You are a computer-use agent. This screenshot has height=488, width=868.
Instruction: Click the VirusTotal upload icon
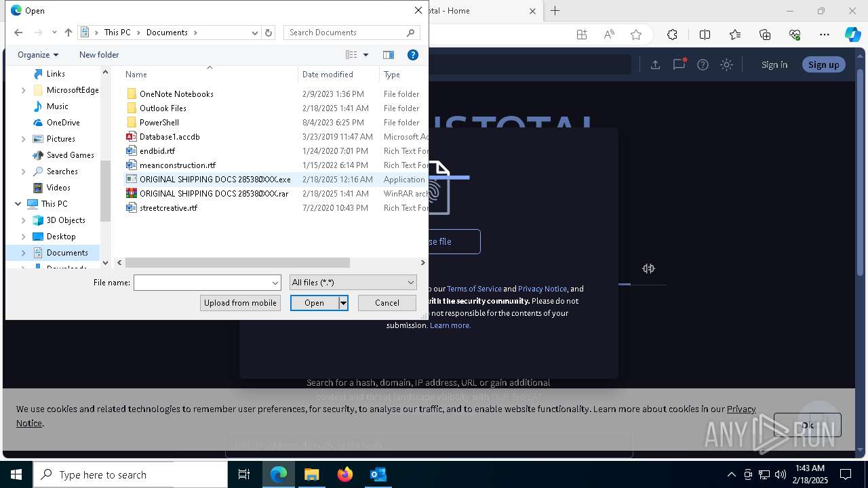pos(655,64)
